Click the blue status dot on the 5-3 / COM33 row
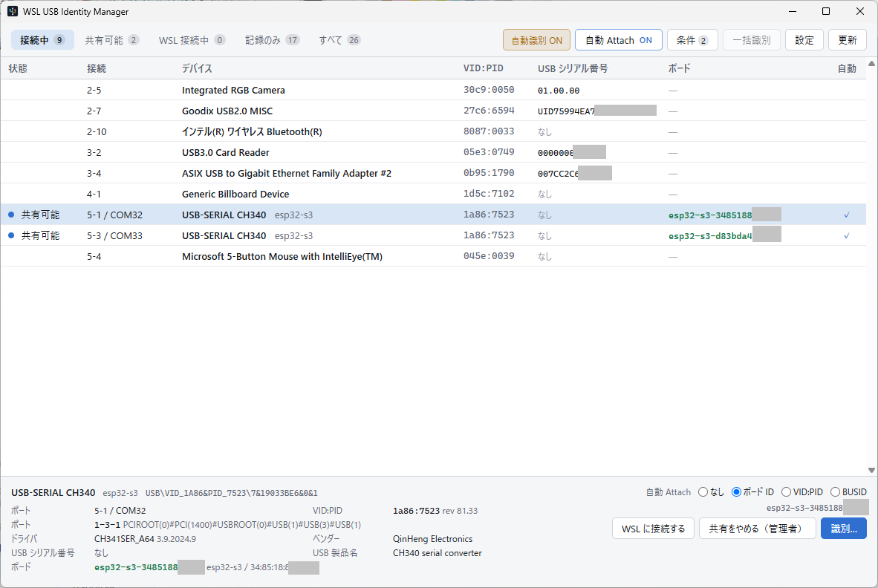Screen dimensions: 878x588 click(x=11, y=235)
